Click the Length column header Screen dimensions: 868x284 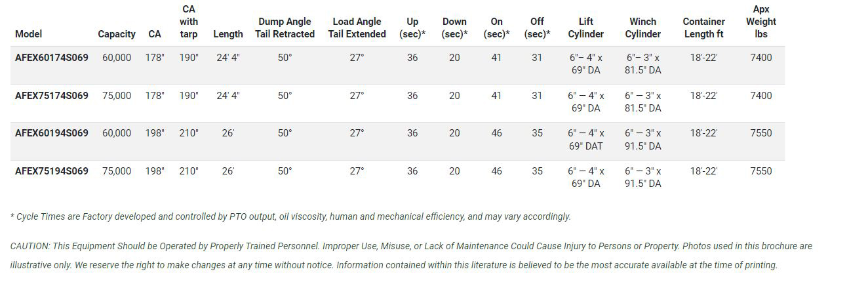click(x=228, y=34)
